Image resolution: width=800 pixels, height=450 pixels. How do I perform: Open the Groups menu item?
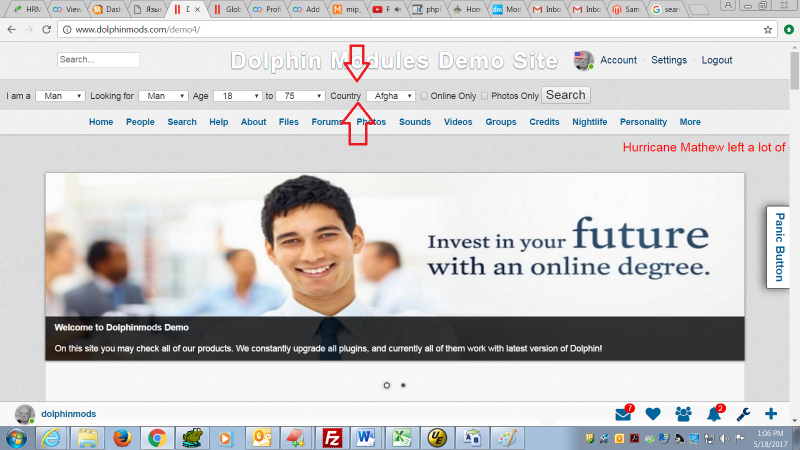(501, 122)
